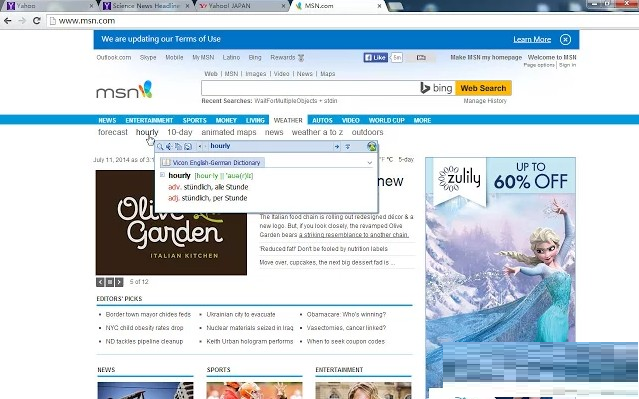Click the browser back arrow
Image resolution: width=639 pixels, height=399 pixels.
coord(8,21)
